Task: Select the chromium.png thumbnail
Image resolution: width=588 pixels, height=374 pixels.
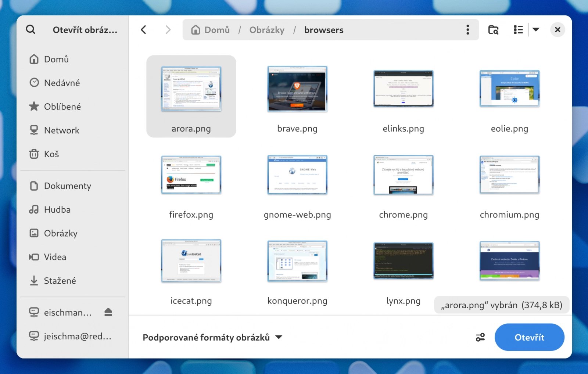Action: coord(509,175)
